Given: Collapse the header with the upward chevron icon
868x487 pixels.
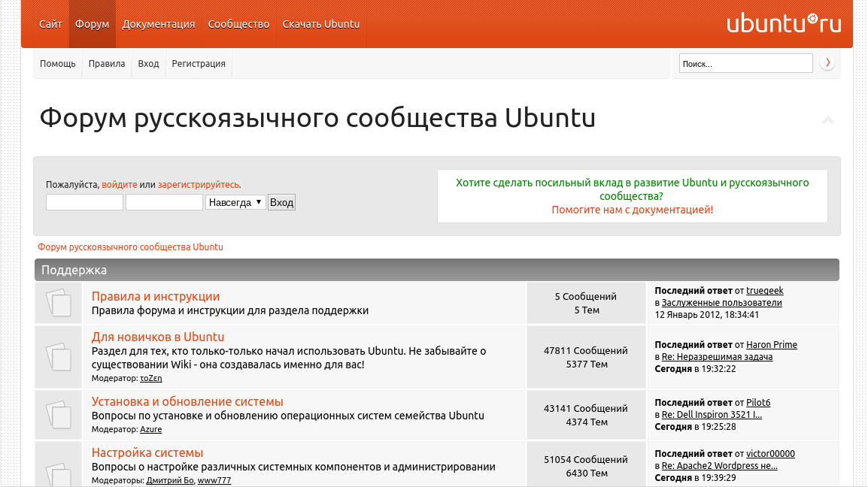Looking at the screenshot, I should [827, 120].
